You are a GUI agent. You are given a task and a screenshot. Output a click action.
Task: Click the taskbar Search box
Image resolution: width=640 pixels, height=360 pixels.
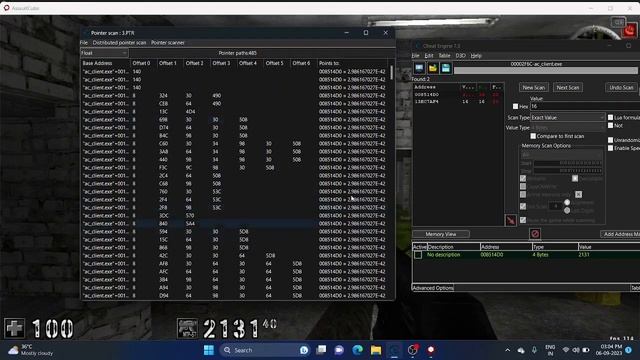(265, 350)
